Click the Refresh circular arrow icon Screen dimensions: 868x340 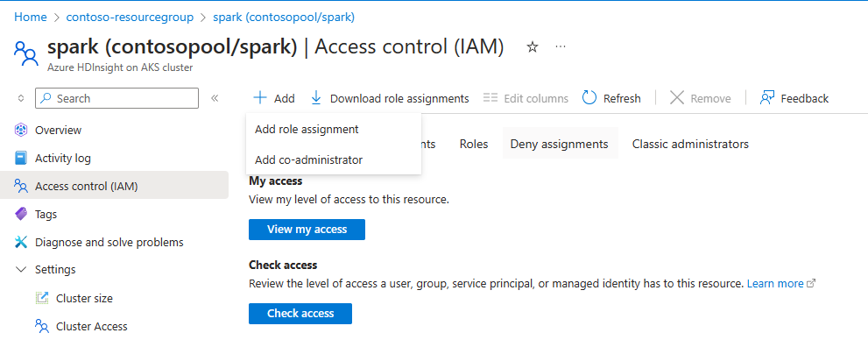pos(589,98)
